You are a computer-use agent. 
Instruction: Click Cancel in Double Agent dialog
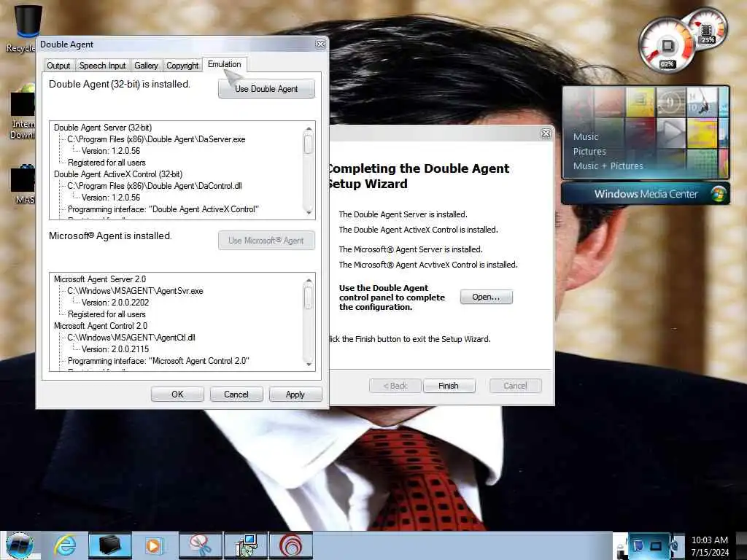(236, 394)
